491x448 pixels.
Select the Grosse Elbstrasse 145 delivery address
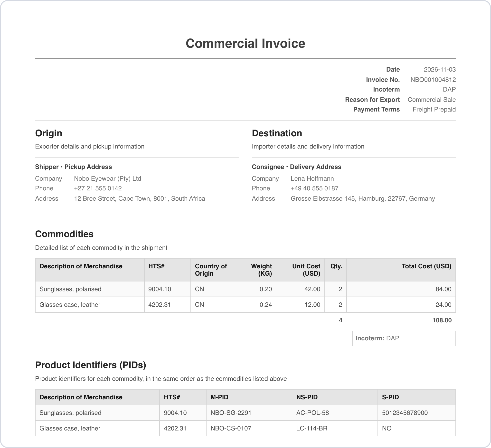363,198
